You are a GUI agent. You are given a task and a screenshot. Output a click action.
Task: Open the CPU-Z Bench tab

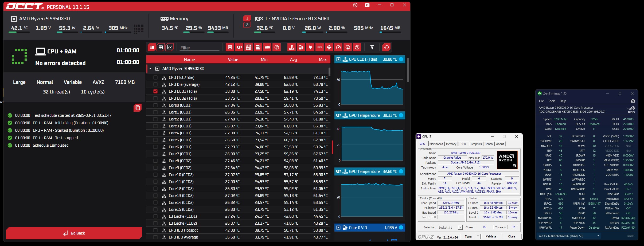(489, 144)
